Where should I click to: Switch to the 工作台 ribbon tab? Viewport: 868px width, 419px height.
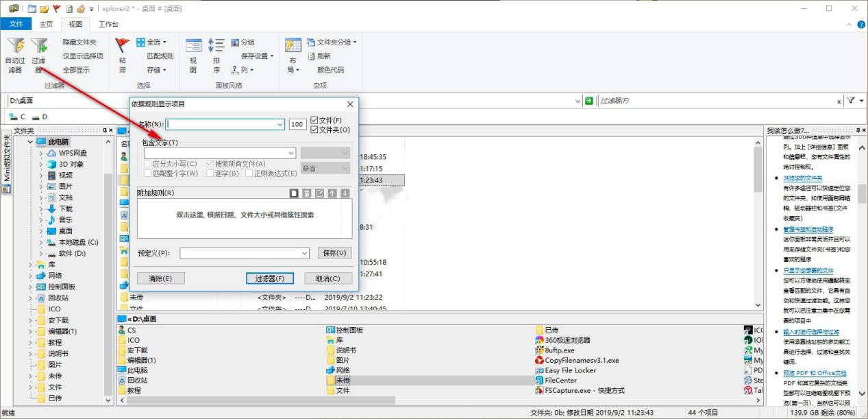(108, 23)
